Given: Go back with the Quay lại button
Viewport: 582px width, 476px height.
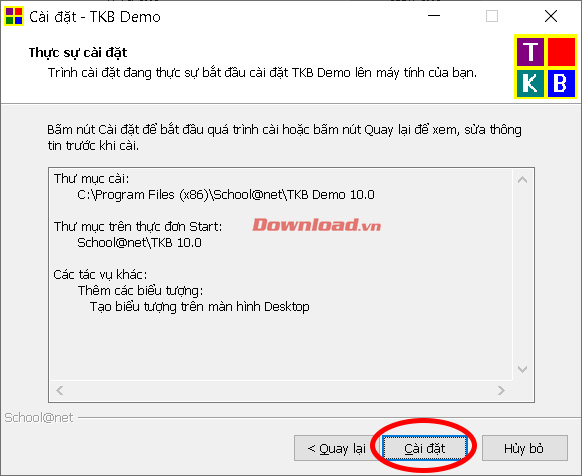Looking at the screenshot, I should tap(336, 448).
